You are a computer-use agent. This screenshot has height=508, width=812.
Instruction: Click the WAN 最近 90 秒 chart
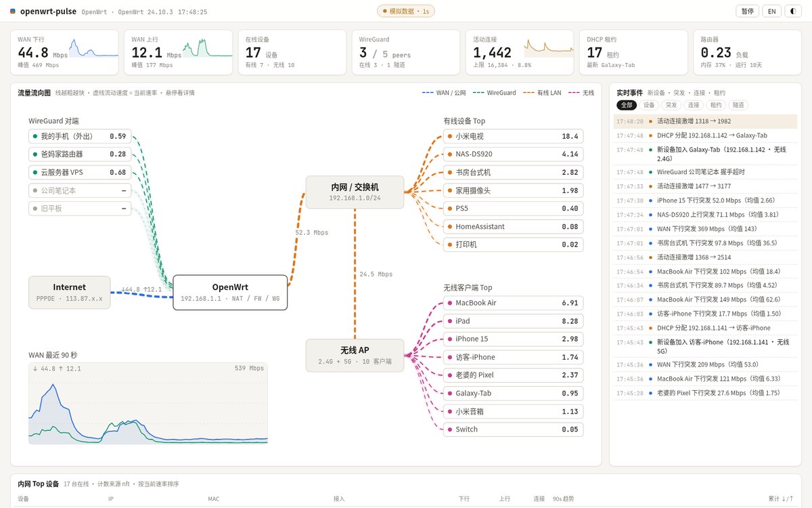(x=148, y=404)
